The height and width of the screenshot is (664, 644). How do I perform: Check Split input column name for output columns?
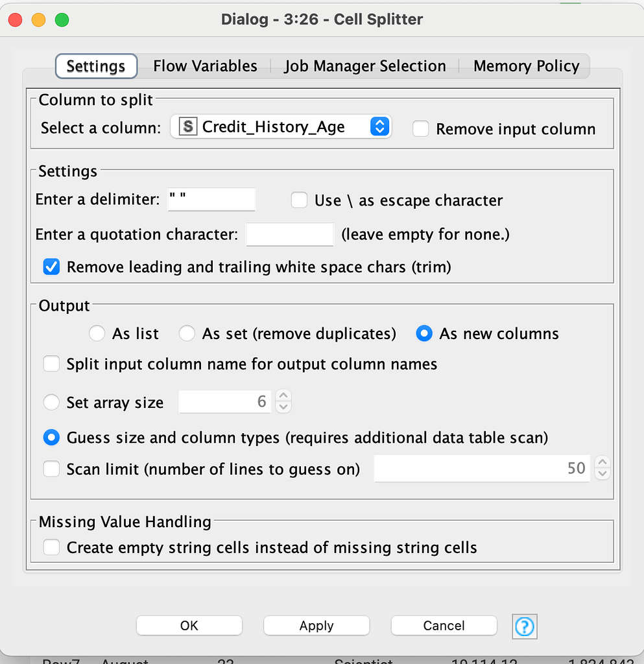[x=51, y=363]
